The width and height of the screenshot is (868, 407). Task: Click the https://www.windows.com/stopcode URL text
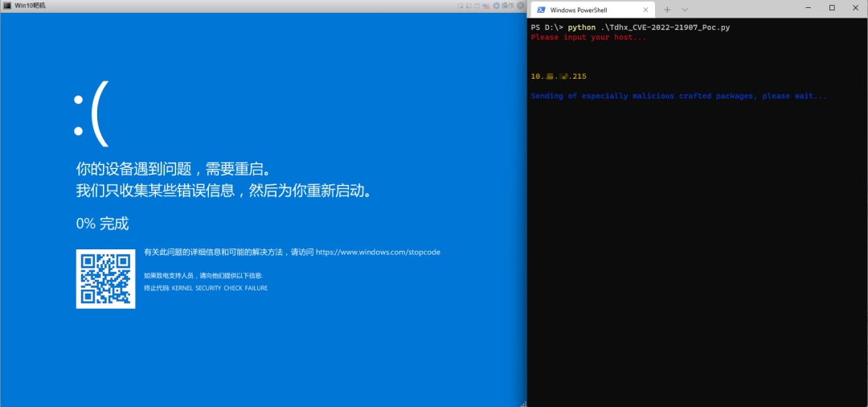pyautogui.click(x=378, y=252)
